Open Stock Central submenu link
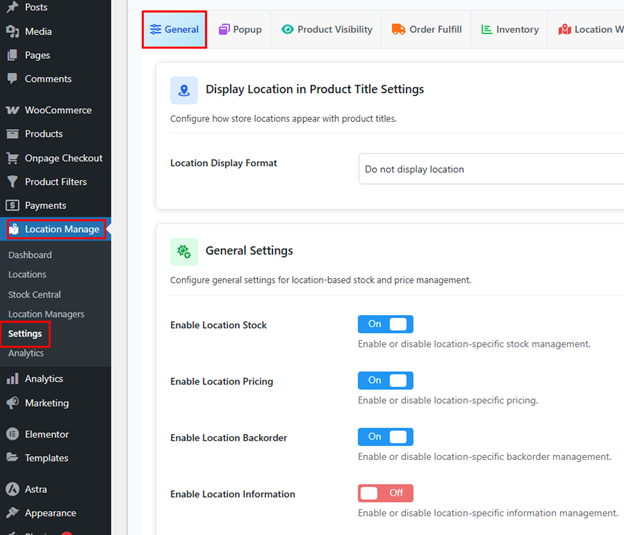 (x=34, y=294)
